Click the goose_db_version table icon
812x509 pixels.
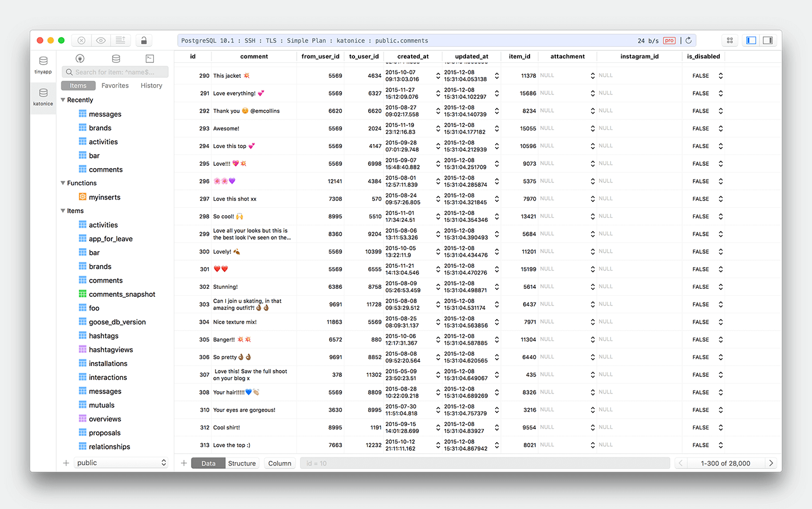(83, 322)
